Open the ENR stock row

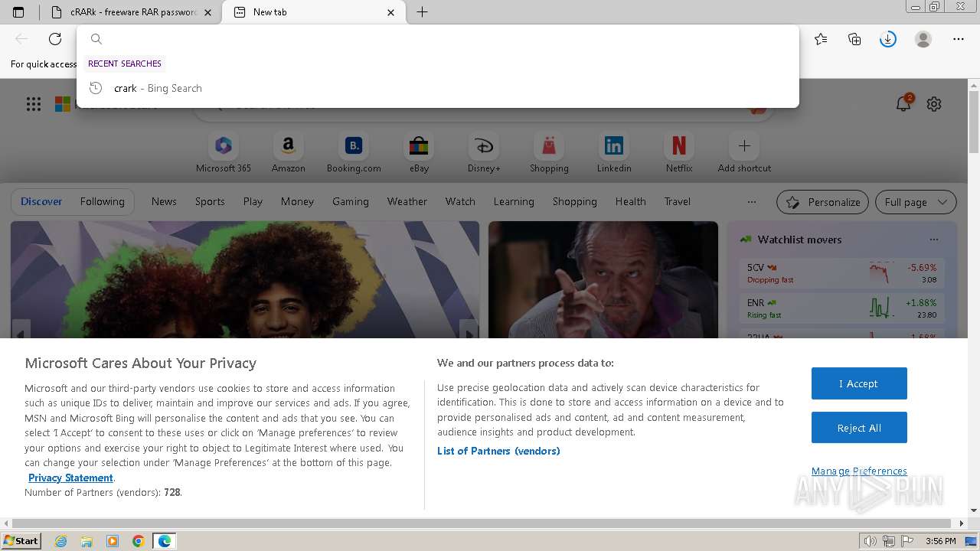click(x=842, y=308)
